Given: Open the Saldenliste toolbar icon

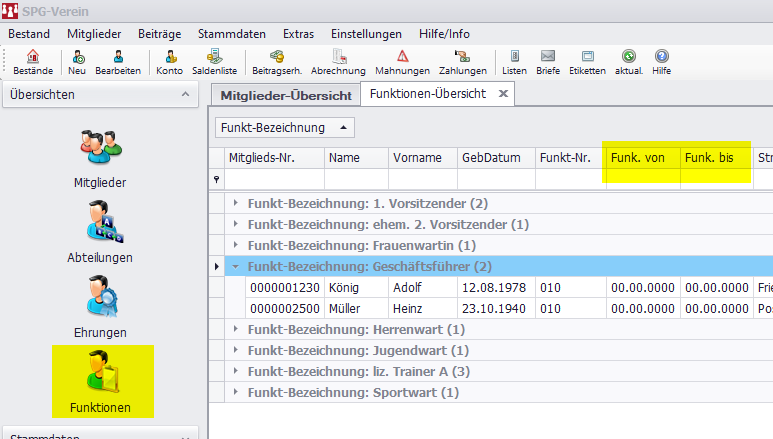Looking at the screenshot, I should pos(215,62).
